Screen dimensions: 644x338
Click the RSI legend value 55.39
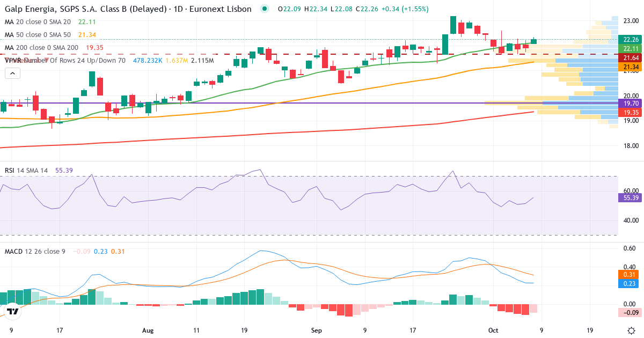pyautogui.click(x=64, y=170)
